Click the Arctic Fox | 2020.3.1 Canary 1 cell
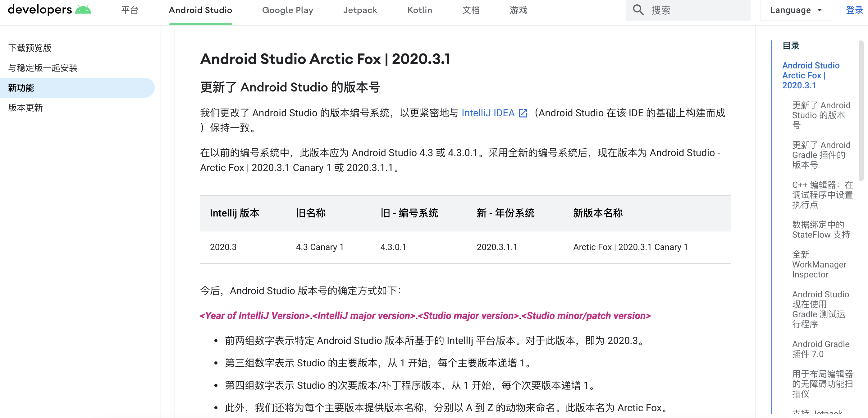868x418 pixels. tap(630, 247)
